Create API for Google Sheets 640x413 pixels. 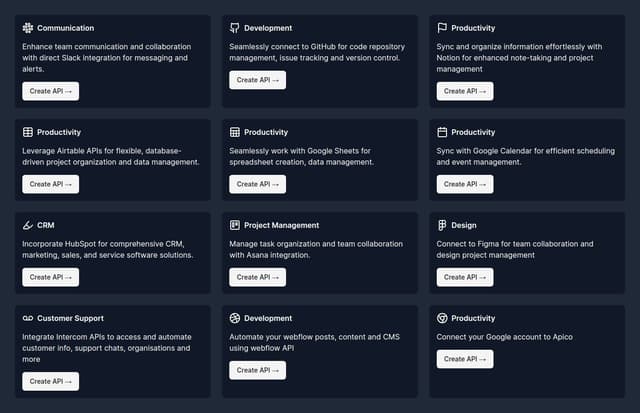(258, 184)
